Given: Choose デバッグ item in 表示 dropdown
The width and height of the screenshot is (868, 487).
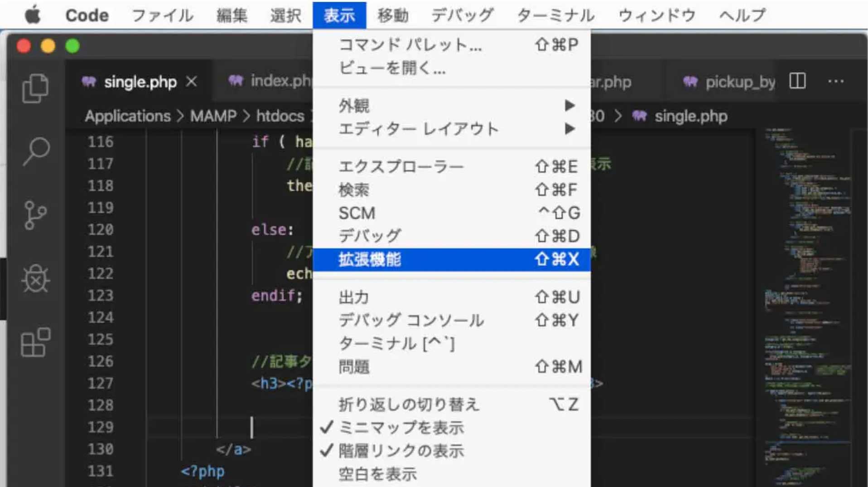Looking at the screenshot, I should [x=452, y=236].
